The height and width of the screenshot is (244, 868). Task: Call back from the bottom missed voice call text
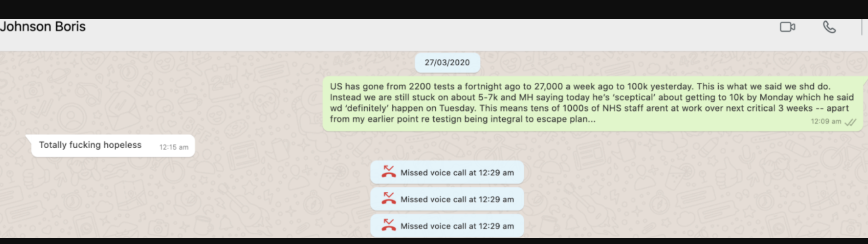[x=457, y=226]
